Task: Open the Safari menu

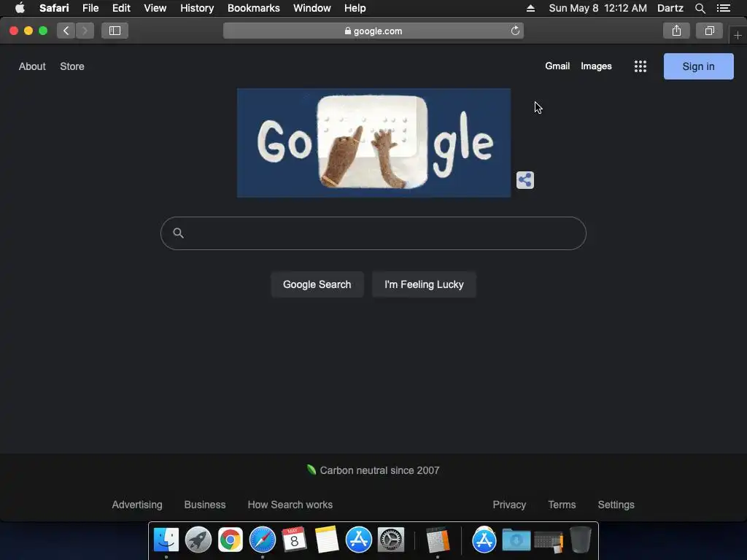Action: pos(54,8)
